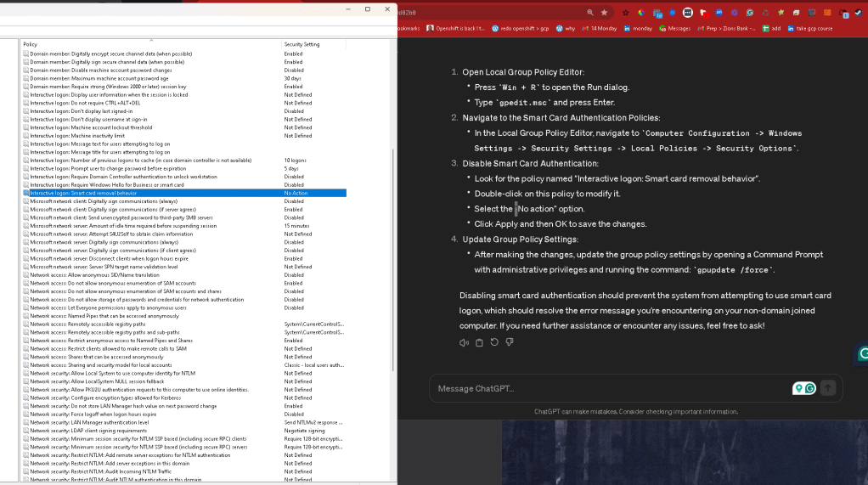Viewport: 868px width, 485px height.
Task: Open the floating Grammarly widget at right edge
Action: [x=862, y=354]
